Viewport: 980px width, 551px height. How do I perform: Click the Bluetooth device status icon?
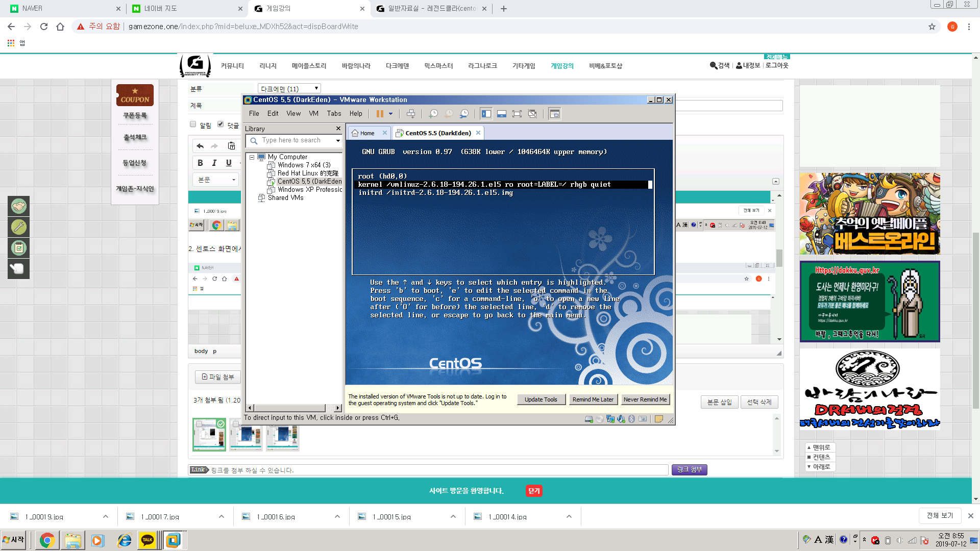[631, 419]
